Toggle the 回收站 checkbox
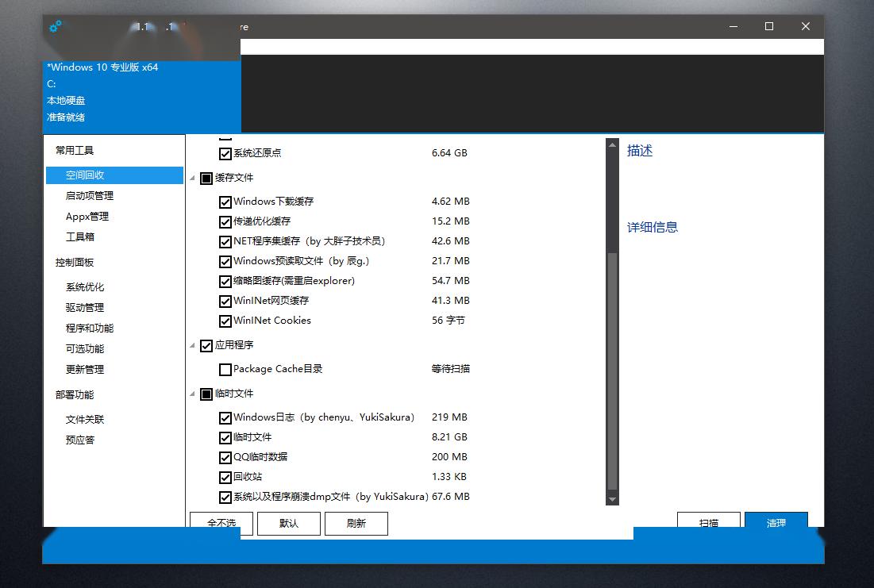The image size is (874, 588). pos(225,477)
